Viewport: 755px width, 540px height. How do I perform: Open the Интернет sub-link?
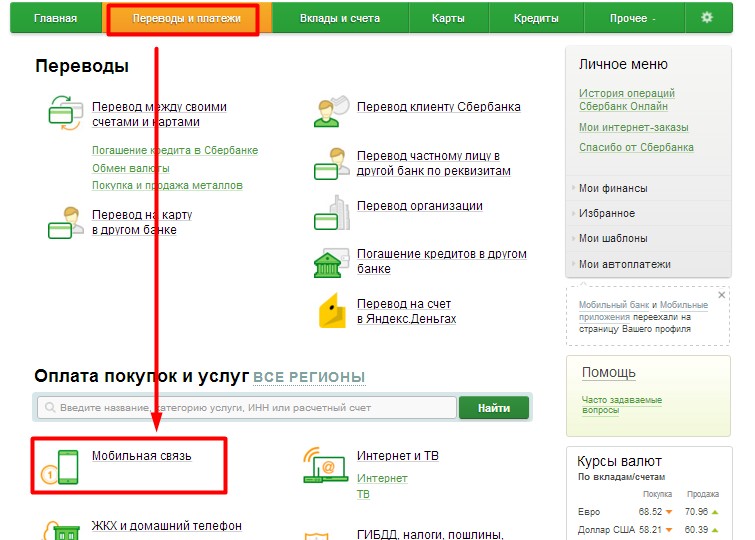[382, 478]
